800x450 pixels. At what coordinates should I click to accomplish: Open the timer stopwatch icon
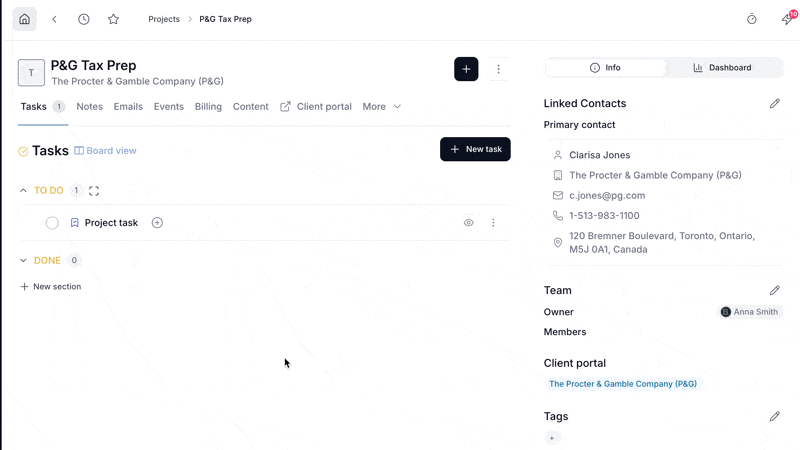752,19
